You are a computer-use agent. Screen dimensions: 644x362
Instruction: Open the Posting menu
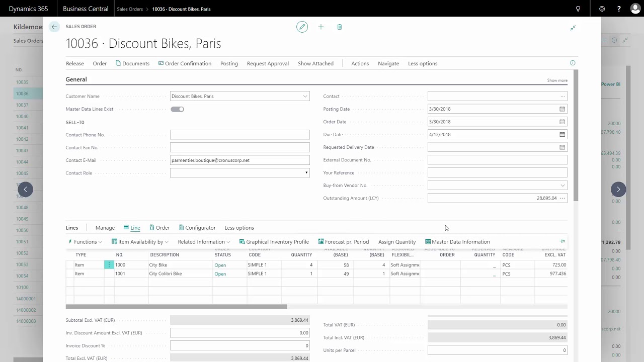coord(229,63)
